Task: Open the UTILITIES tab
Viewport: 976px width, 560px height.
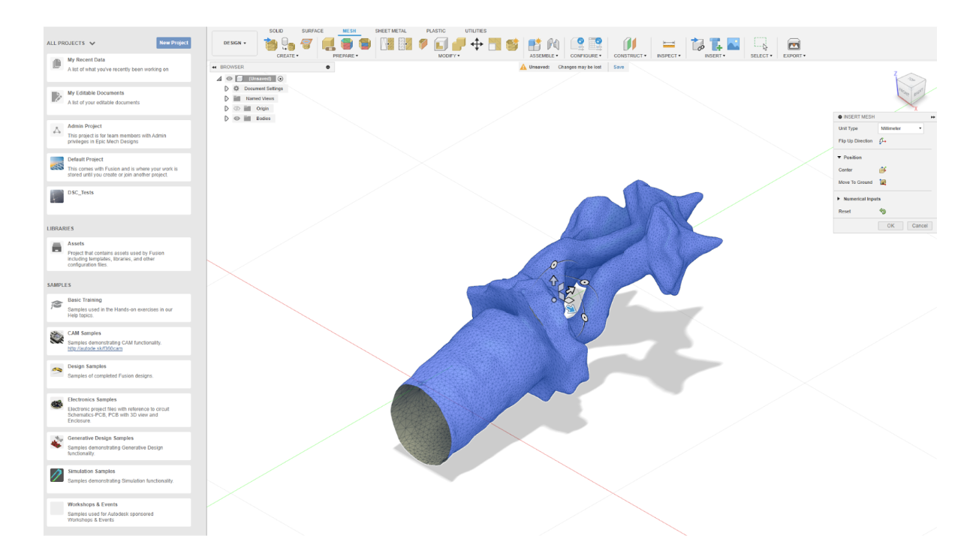Action: [x=475, y=31]
